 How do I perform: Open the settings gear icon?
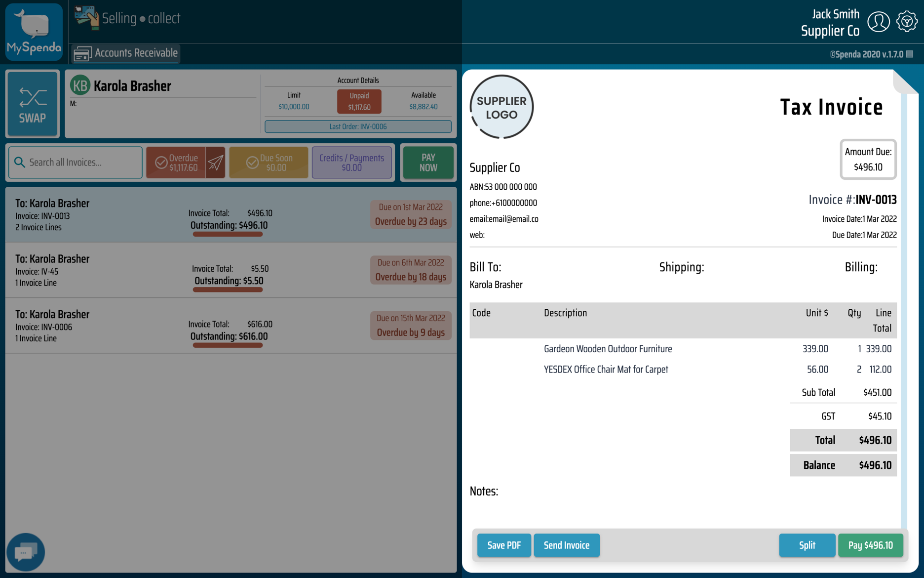[907, 22]
